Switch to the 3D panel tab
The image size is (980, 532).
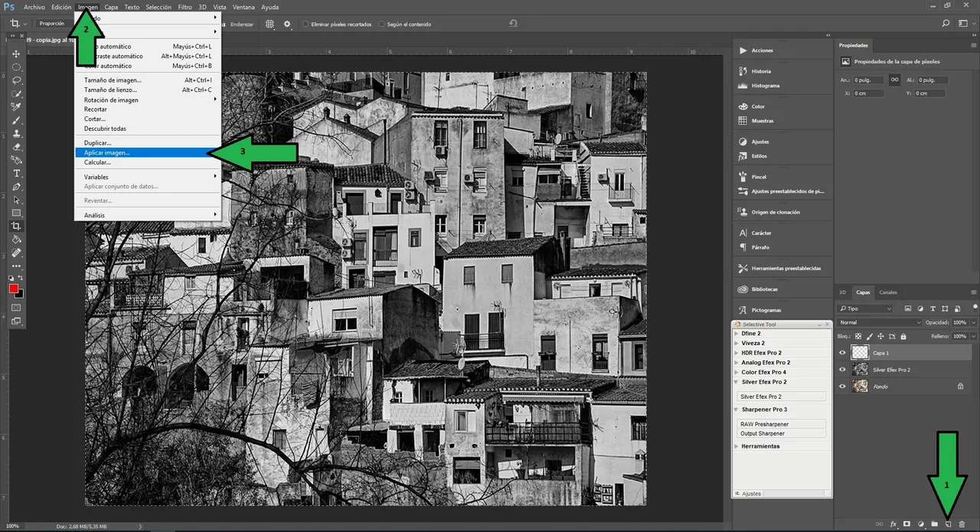pos(843,292)
